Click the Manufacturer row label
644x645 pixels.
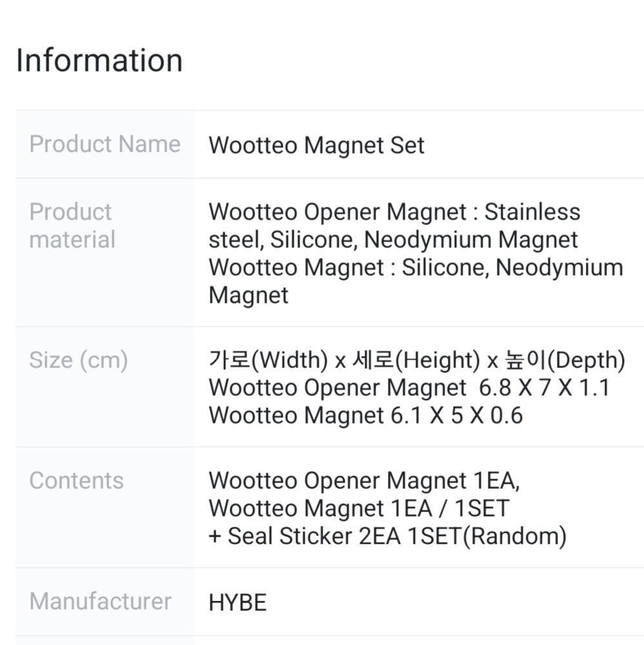pos(100,601)
